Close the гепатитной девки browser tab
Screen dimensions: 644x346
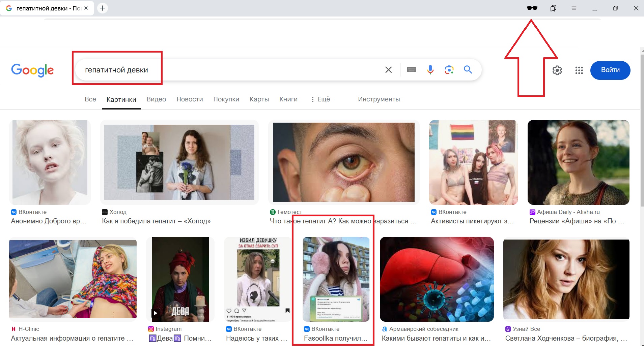coord(86,8)
